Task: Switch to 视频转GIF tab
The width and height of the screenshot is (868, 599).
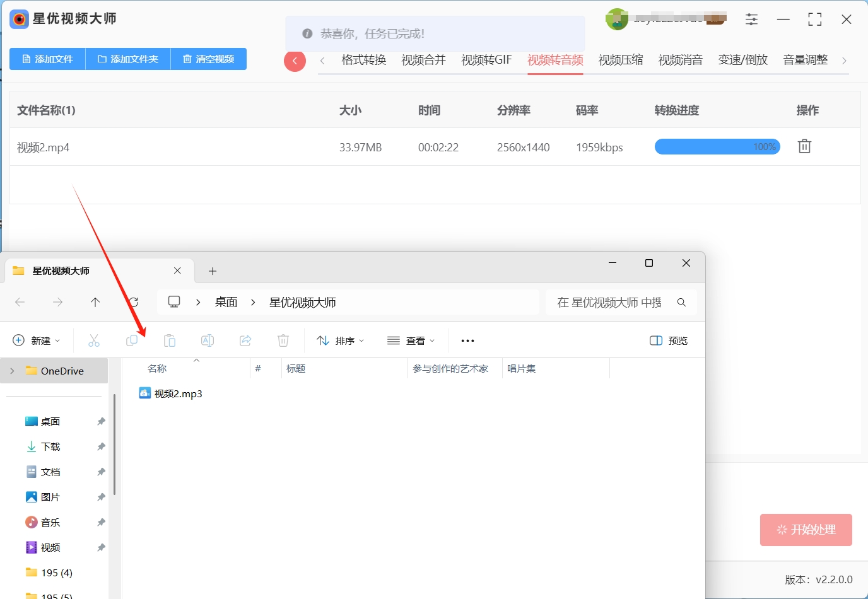Action: (486, 60)
